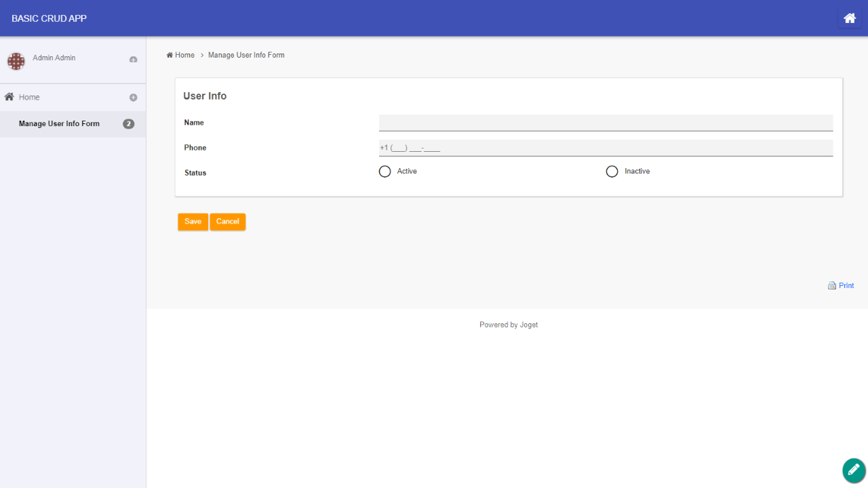868x488 pixels.
Task: Click the house icon in the sidebar Home item
Action: tap(9, 97)
